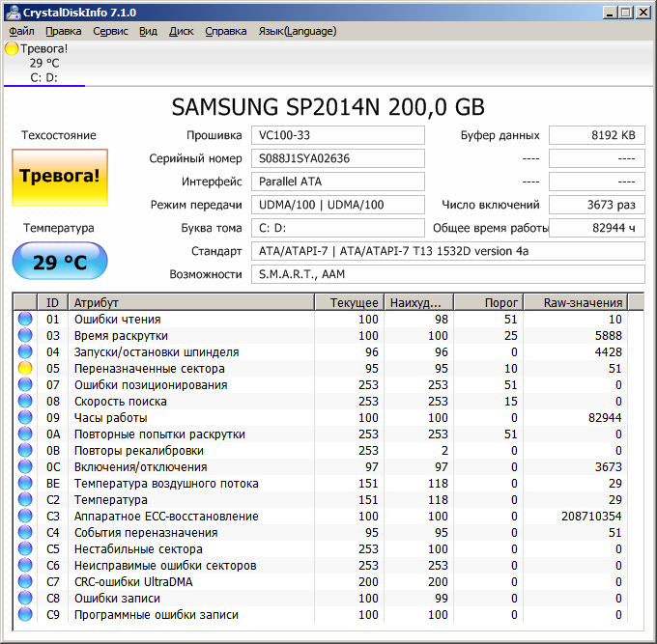
Task: Click status icon for 03 Время раскрутки
Action: pos(25,335)
